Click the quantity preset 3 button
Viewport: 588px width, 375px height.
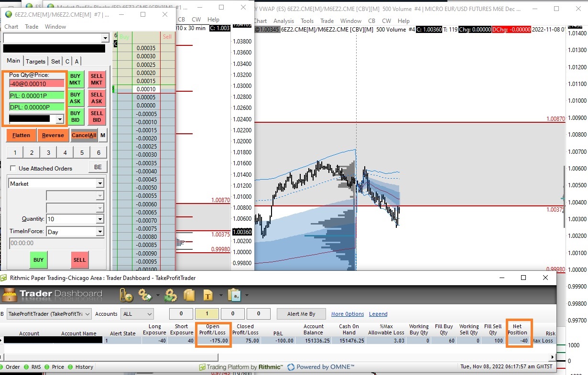coord(48,153)
